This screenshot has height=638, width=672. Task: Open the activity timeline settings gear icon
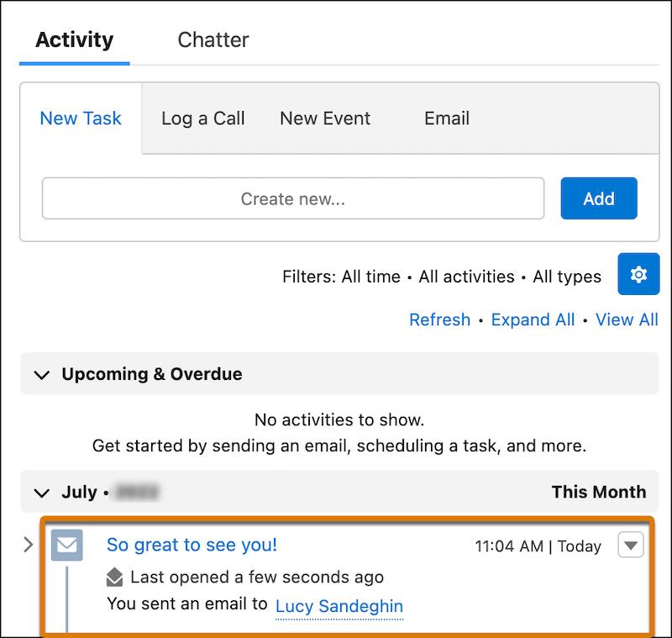pyautogui.click(x=639, y=274)
